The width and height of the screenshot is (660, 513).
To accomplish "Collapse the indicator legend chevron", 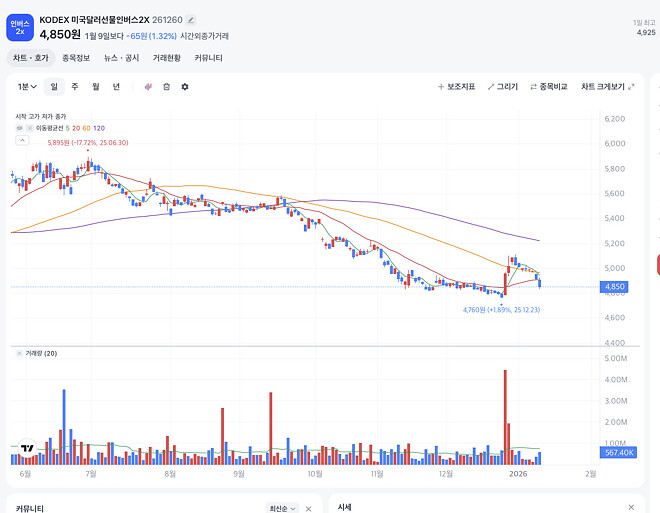I will pyautogui.click(x=22, y=140).
